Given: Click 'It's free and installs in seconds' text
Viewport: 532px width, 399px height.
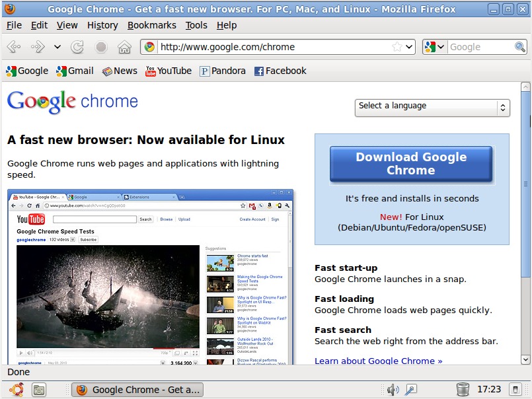Looking at the screenshot, I should click(412, 198).
